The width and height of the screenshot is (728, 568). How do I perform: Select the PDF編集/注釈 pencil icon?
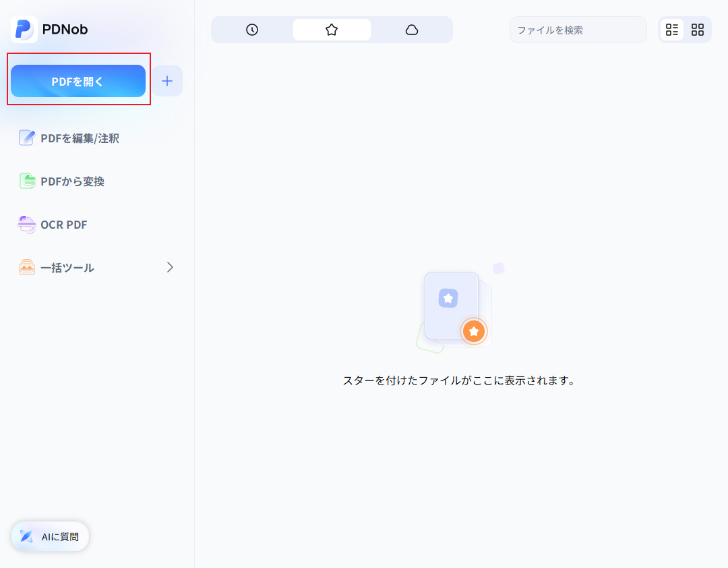click(x=27, y=138)
